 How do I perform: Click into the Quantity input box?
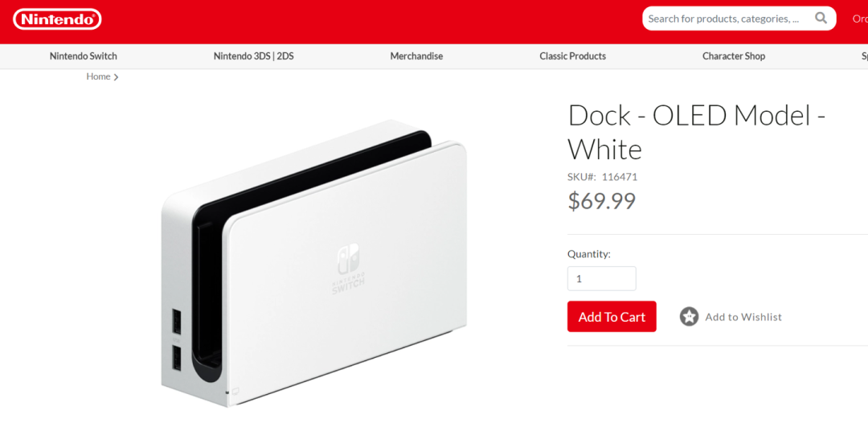click(x=602, y=278)
